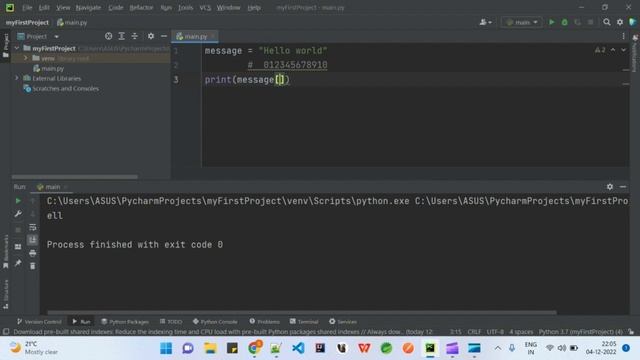
Task: Open File Explorer from taskbar
Action: (210, 348)
